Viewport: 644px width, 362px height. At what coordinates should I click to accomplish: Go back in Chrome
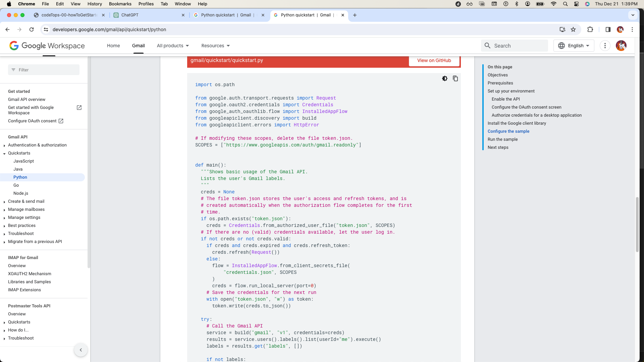tap(7, 29)
